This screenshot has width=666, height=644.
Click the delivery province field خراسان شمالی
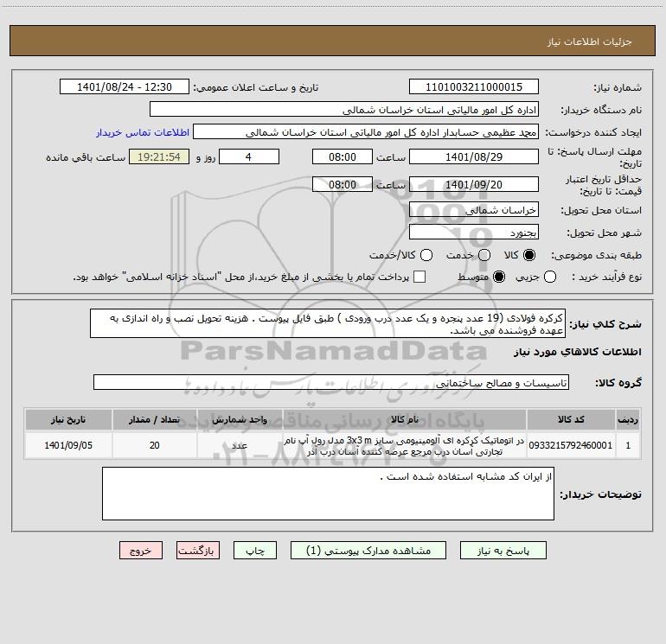pos(474,210)
